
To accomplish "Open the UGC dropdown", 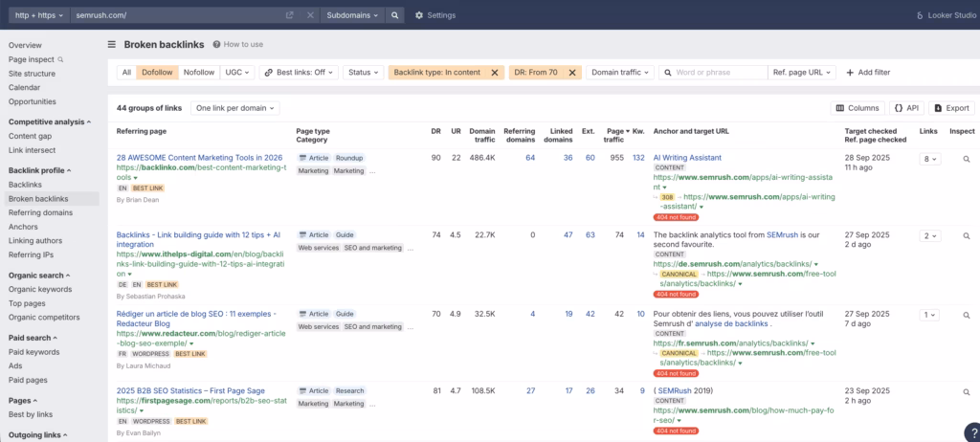I will [x=237, y=73].
